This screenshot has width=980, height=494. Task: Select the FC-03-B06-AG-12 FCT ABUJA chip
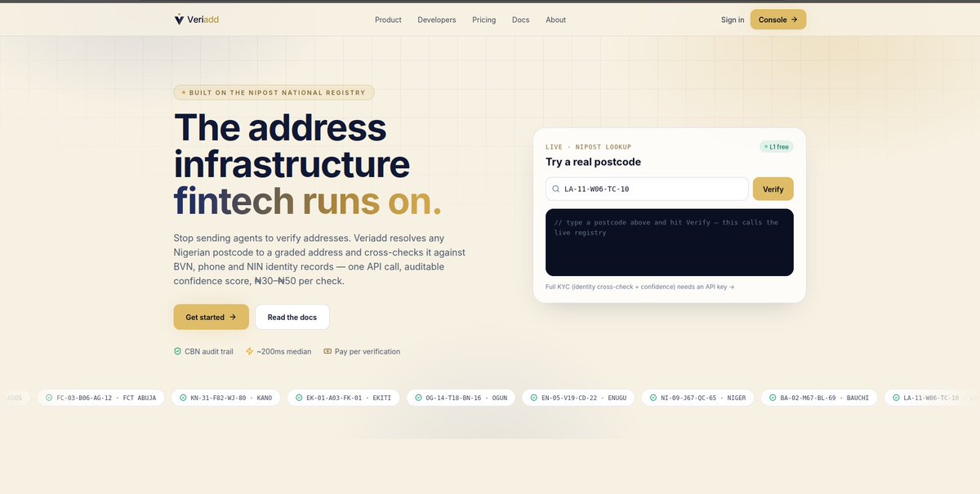click(101, 398)
